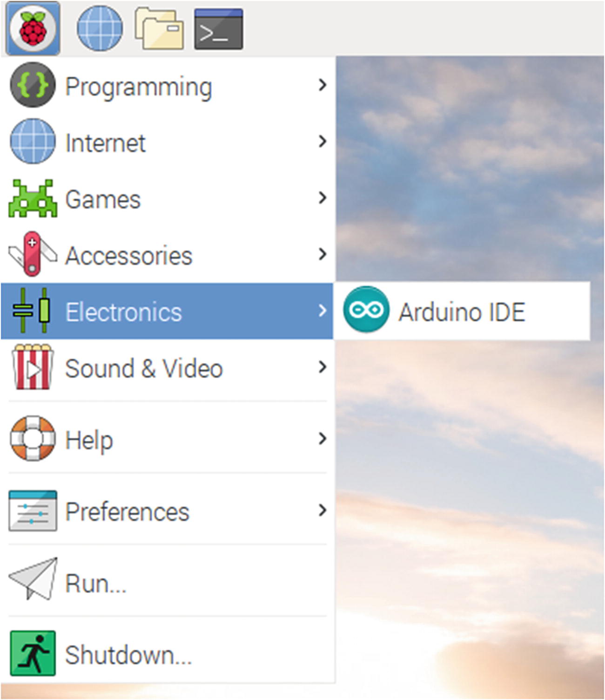605x700 pixels.
Task: Click the paper plane Run icon
Action: coord(33,578)
